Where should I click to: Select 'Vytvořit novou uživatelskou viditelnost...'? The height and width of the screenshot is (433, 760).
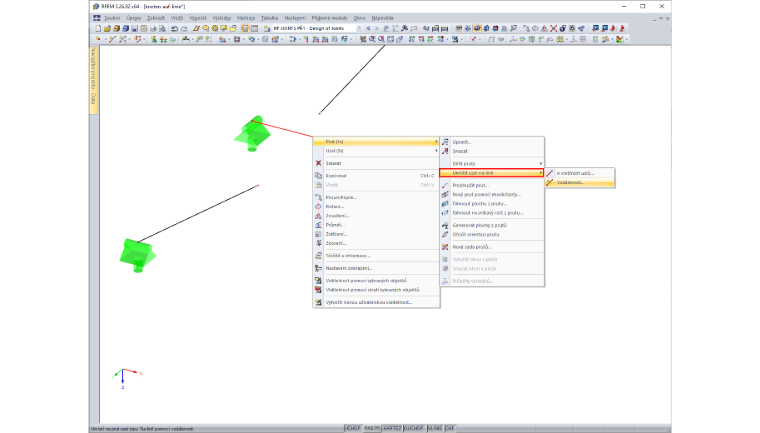376,302
